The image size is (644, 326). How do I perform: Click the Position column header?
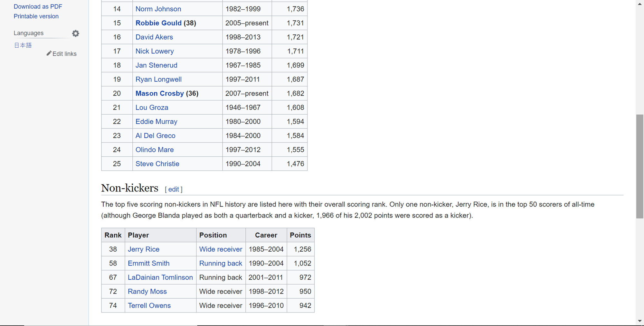pos(221,235)
